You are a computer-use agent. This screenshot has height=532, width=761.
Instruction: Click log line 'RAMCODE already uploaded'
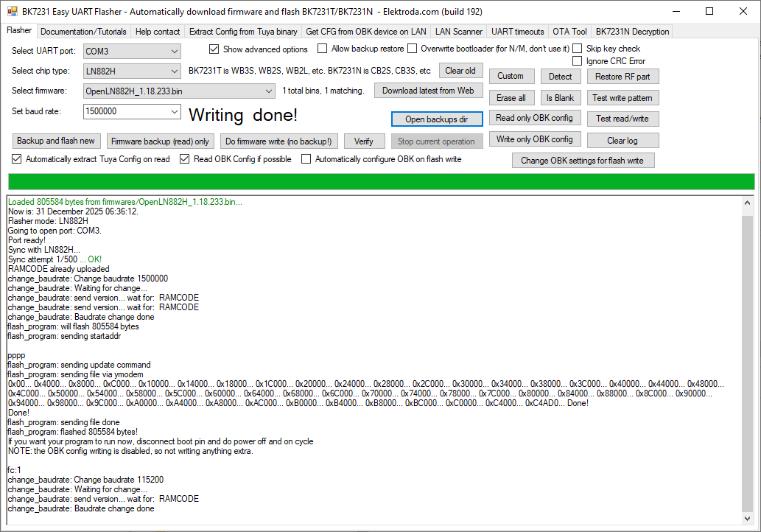point(59,269)
